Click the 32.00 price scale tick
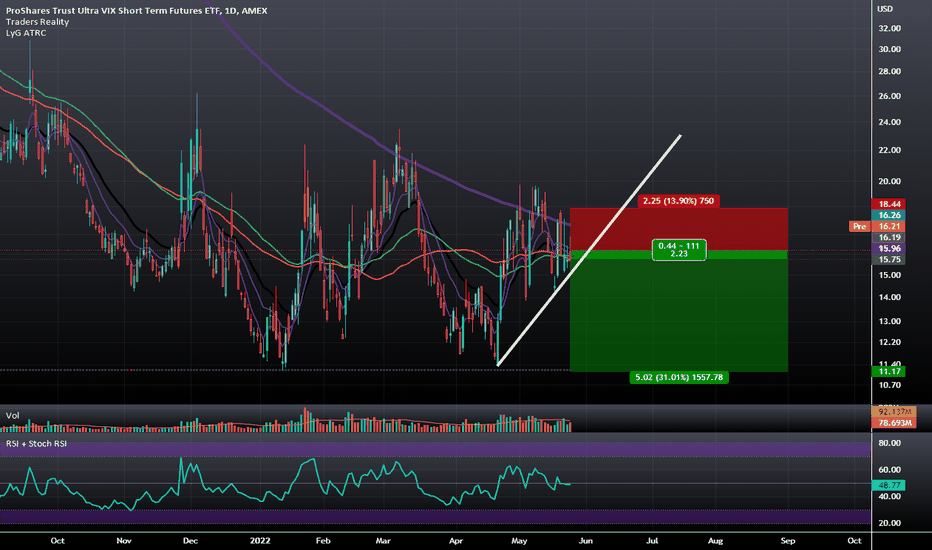Screen dimensions: 932x550 click(x=889, y=29)
